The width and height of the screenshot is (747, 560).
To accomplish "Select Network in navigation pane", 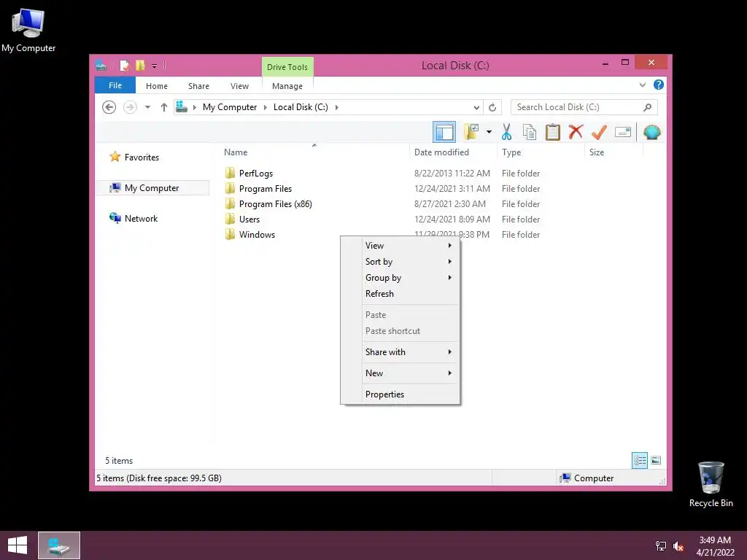I will 141,219.
